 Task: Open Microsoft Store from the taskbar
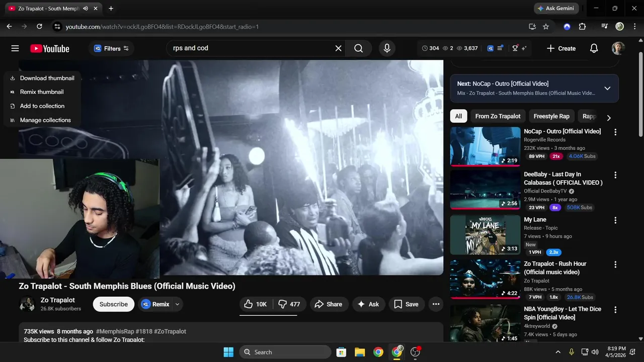(341, 352)
